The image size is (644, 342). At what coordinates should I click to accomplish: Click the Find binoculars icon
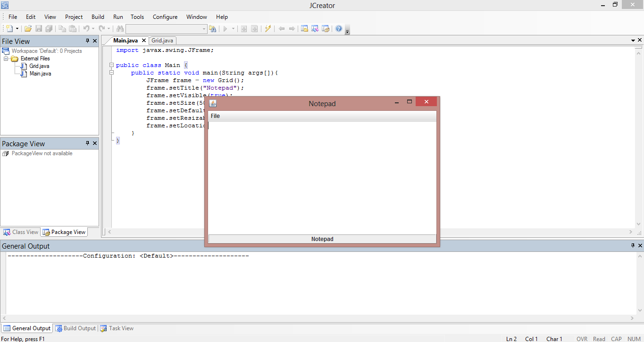120,29
